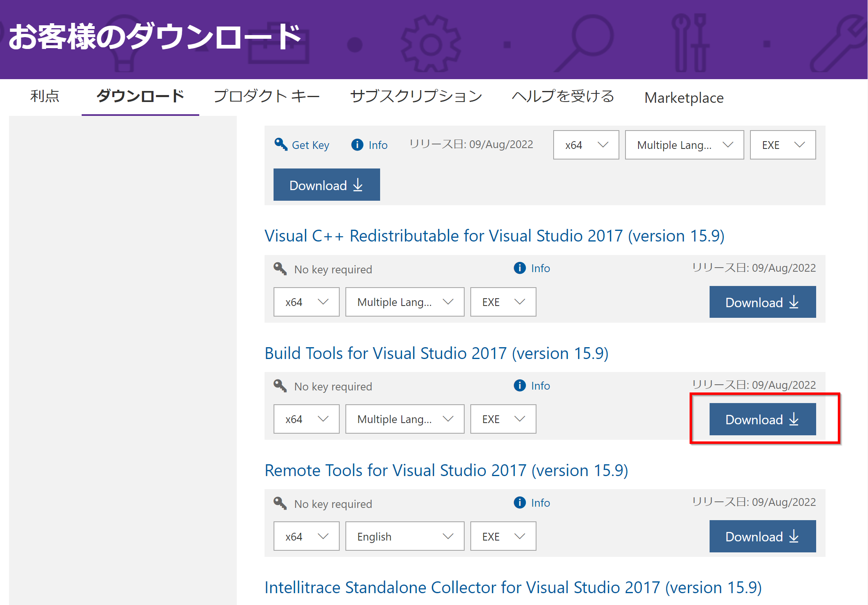Open the English language dropdown for Remote Tools
The image size is (868, 605).
(x=405, y=536)
